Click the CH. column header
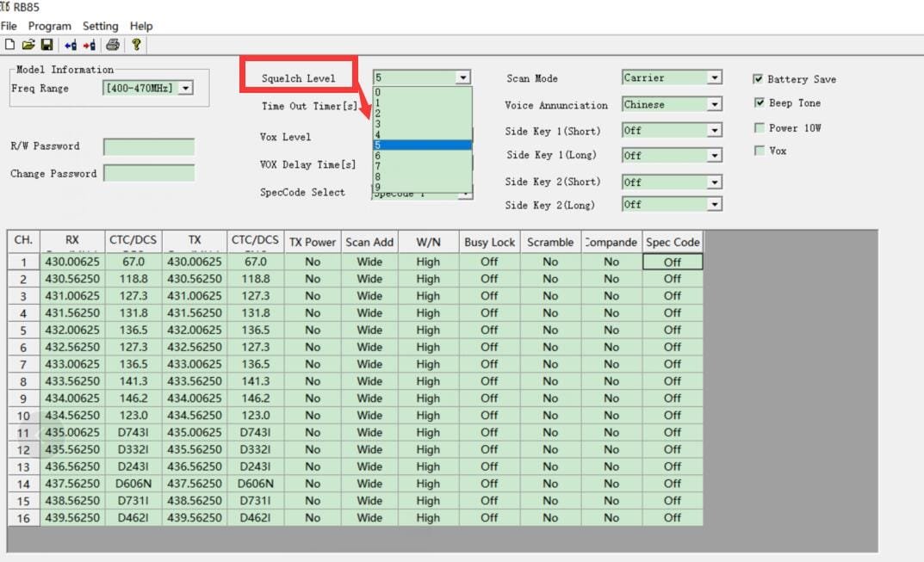 click(x=23, y=241)
